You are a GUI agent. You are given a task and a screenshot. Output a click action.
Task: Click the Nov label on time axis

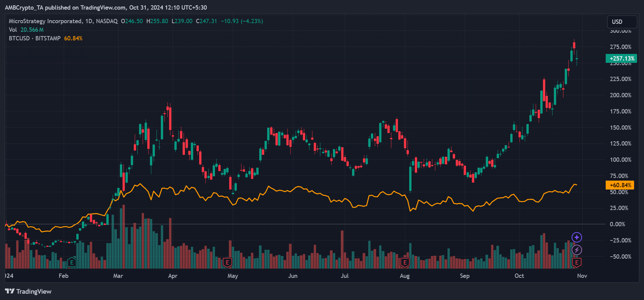click(x=582, y=276)
